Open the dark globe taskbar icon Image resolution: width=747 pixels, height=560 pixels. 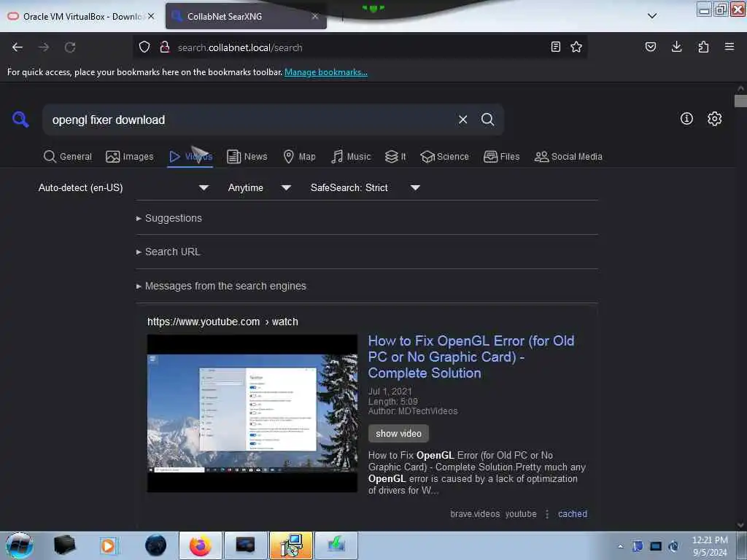pos(156,545)
